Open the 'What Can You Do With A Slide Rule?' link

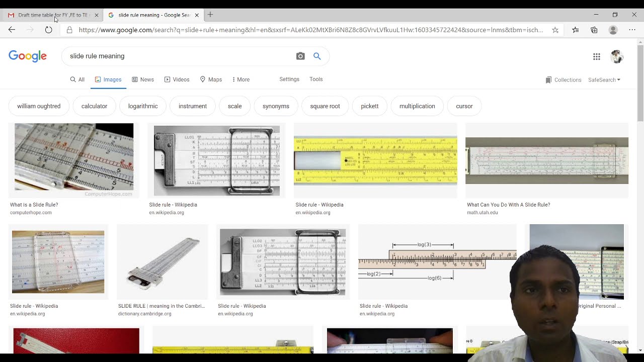click(x=508, y=205)
